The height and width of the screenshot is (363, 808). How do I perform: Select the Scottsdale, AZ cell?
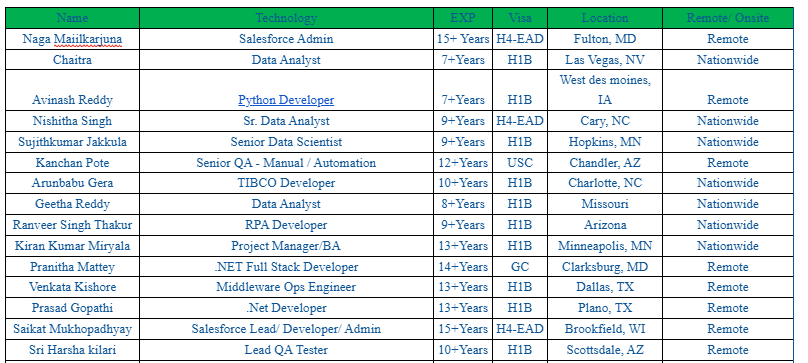[x=605, y=350]
